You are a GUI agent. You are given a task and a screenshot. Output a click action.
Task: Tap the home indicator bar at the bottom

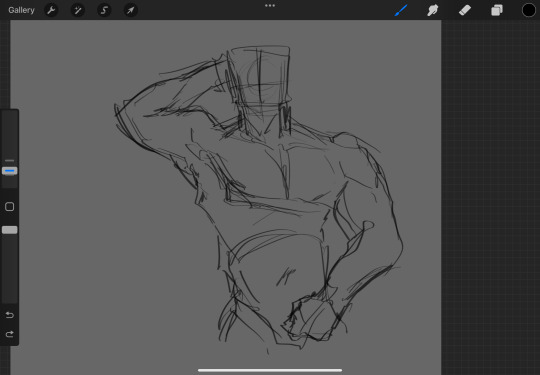(x=270, y=371)
